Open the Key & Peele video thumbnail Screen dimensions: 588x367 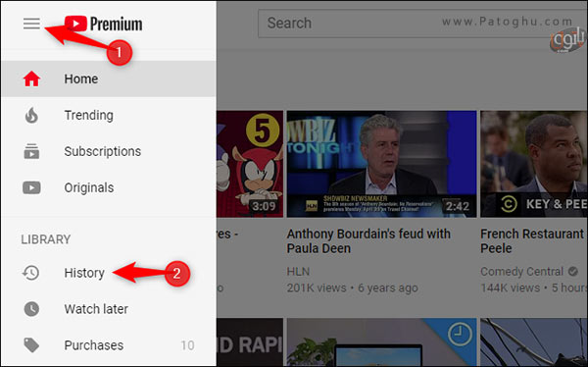tap(534, 164)
